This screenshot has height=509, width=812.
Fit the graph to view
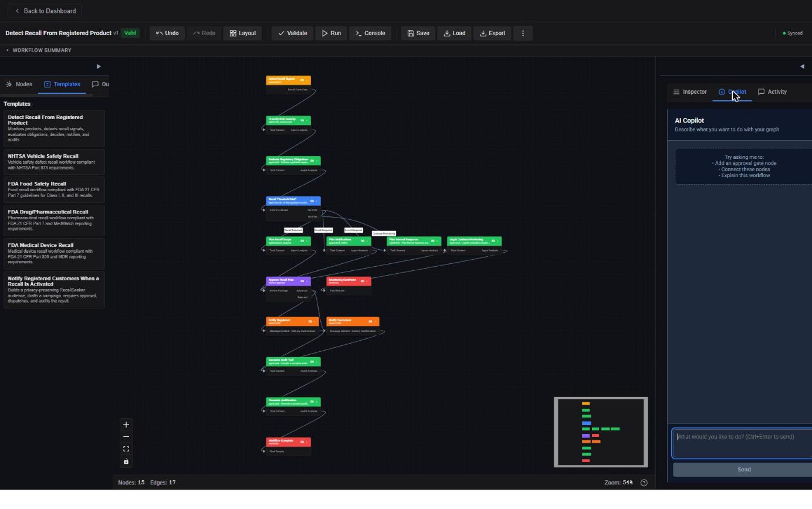[126, 449]
